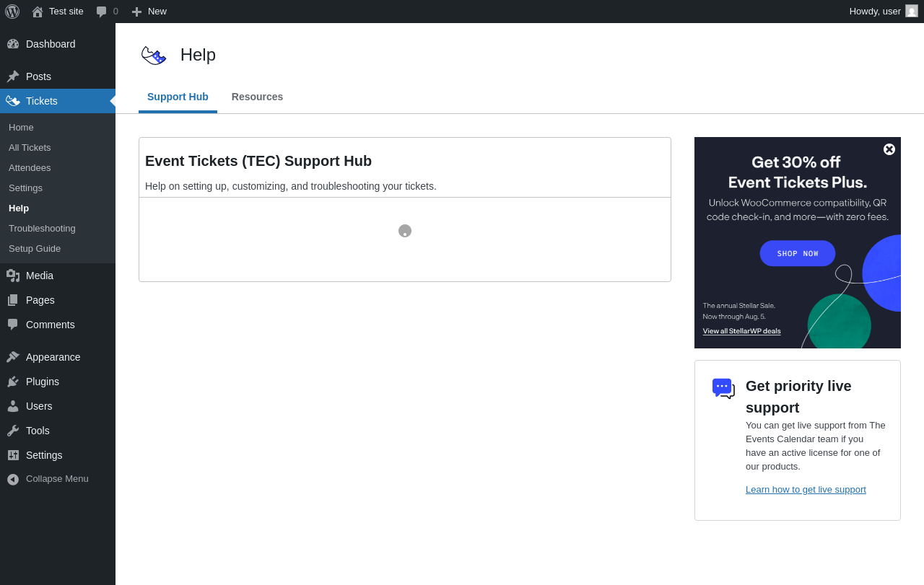Click the Users person icon
This screenshot has height=585, width=924.
(x=13, y=406)
